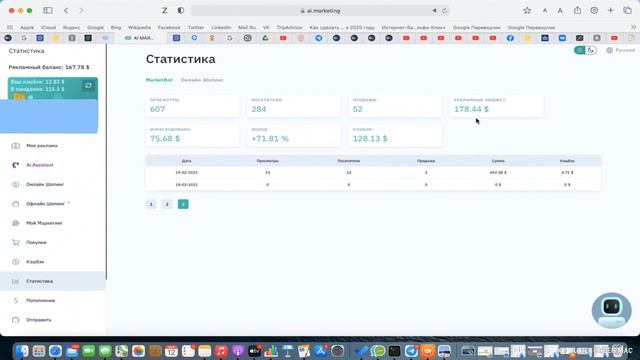640x360 pixels.
Task: Switch to the Telegram favicon tab
Action: 318,38
